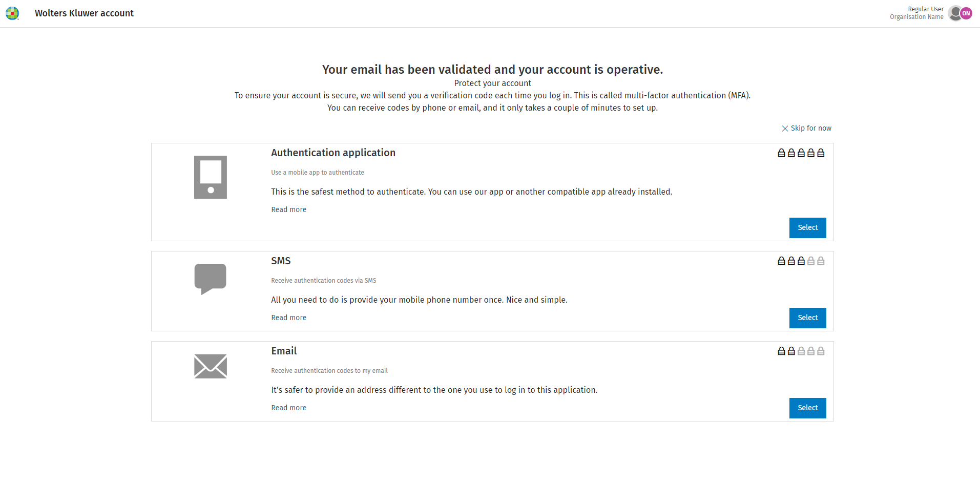Screen dimensions: 980x485
Task: Click the security lock rating for SMS
Action: coord(801,261)
